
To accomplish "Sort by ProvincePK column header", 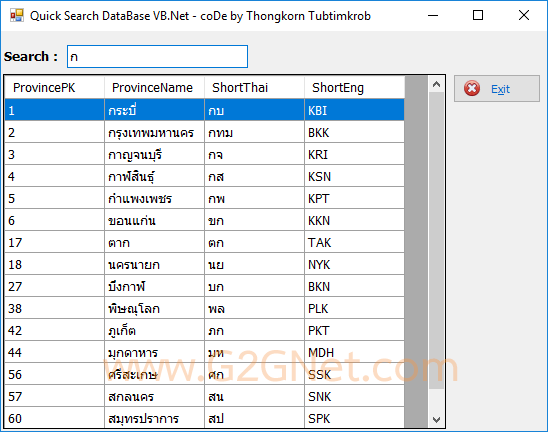I will [x=55, y=87].
